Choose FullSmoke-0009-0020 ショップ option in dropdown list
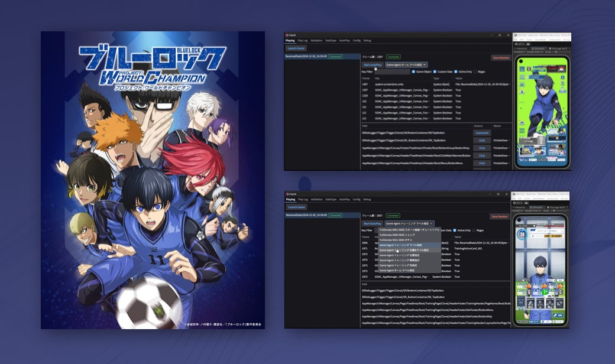615x364 pixels. pyautogui.click(x=409, y=235)
